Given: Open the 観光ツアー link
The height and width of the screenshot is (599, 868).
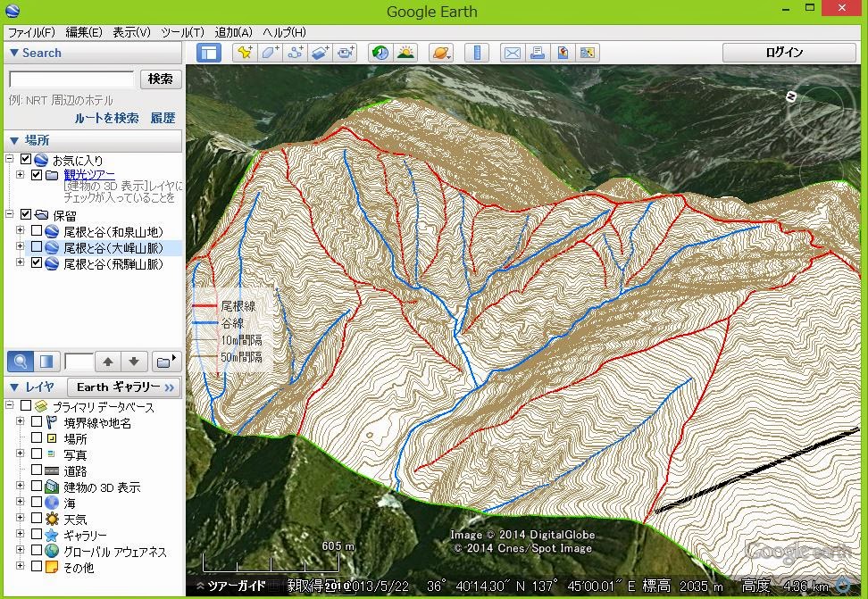Looking at the screenshot, I should (x=89, y=175).
